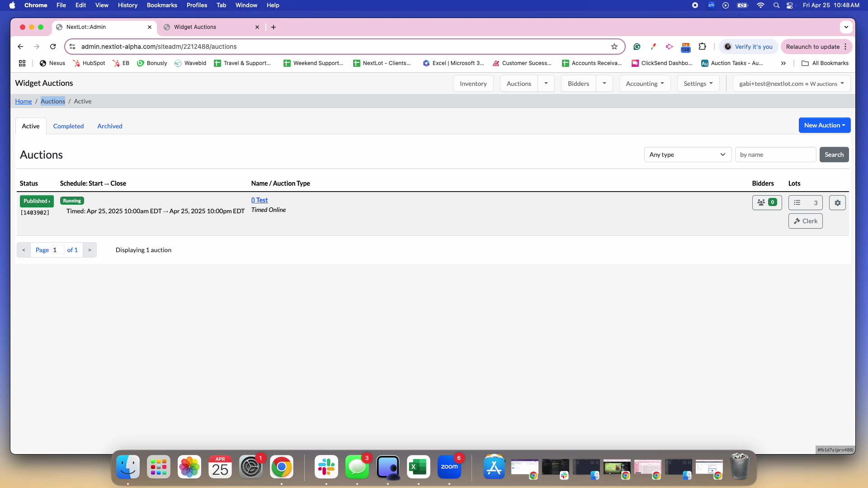Click the by name search field
This screenshot has width=868, height=488.
[775, 155]
